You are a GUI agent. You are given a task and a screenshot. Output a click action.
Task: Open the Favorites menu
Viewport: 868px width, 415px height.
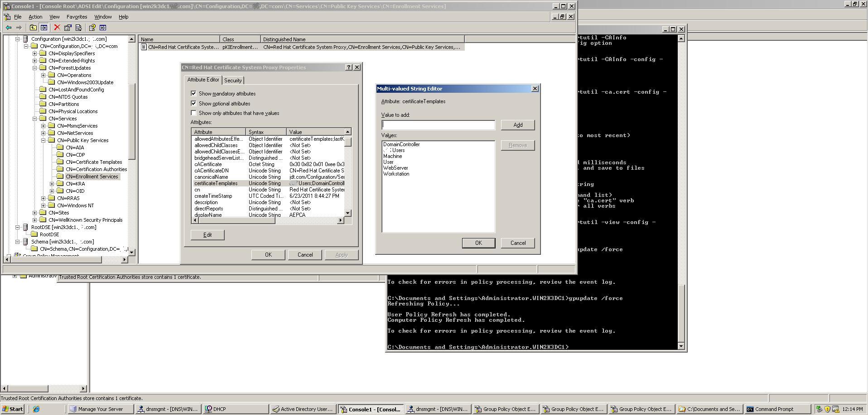tap(77, 17)
